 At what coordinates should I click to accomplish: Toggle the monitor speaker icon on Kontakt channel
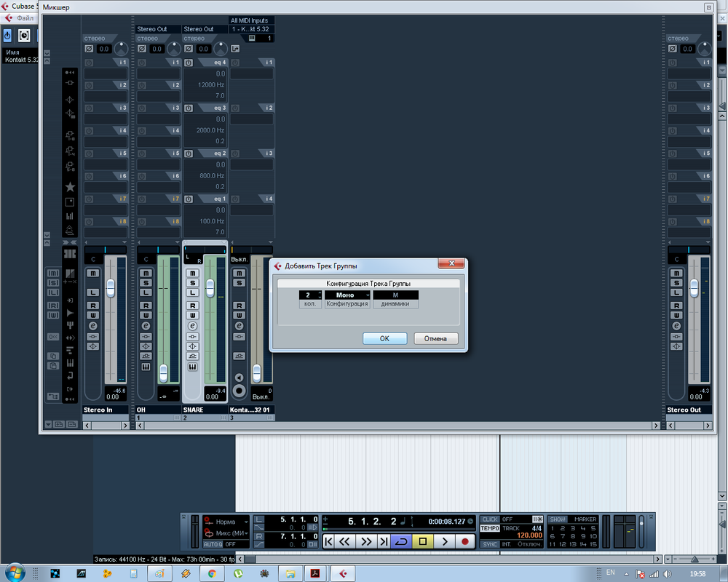[x=239, y=378]
